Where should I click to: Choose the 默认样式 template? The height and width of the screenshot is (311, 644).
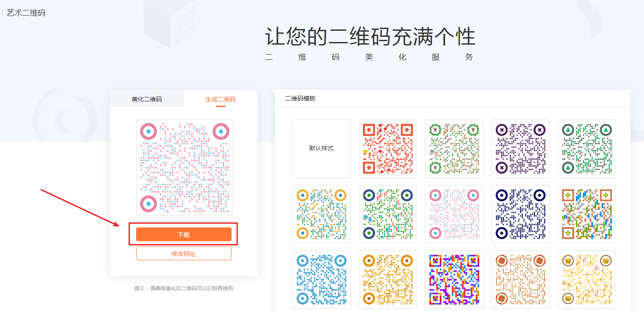pyautogui.click(x=321, y=149)
